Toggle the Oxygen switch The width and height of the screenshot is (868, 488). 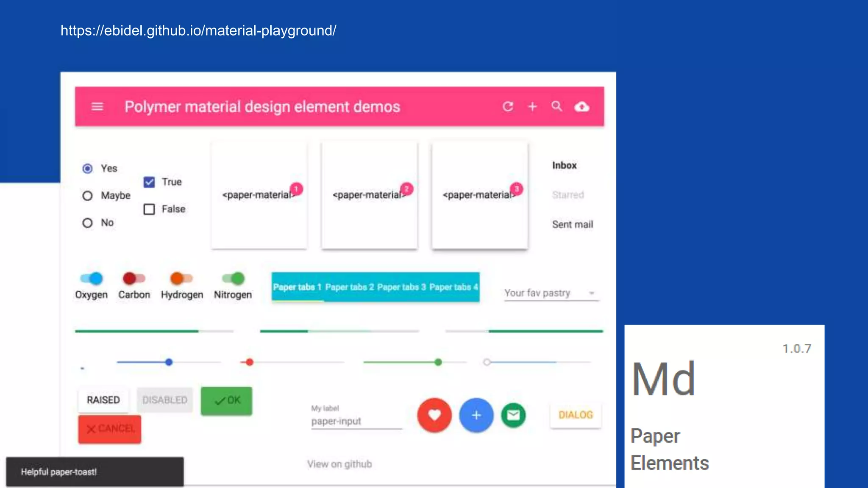92,278
